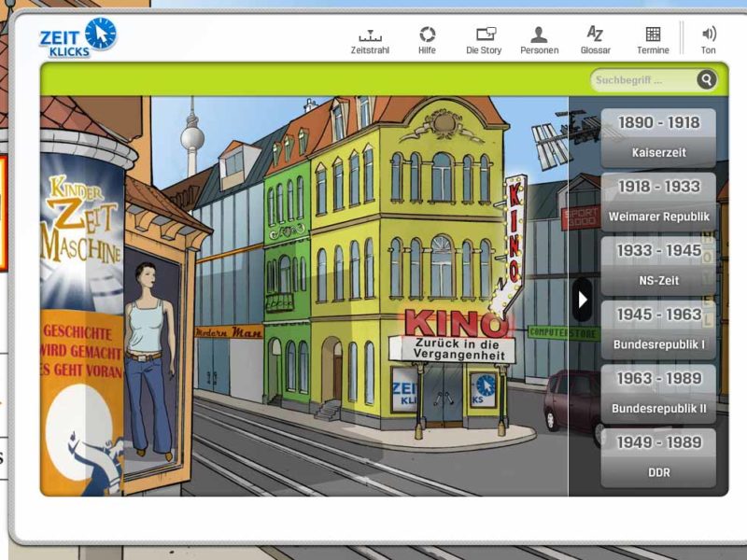Open the 1949 - 1989 DDR era
This screenshot has height=560, width=747.
658,457
